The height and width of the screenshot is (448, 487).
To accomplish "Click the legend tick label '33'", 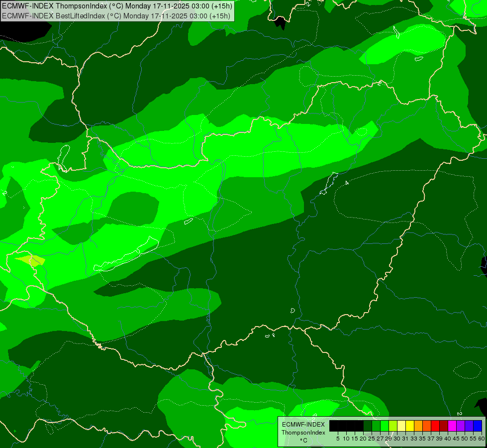I will click(x=414, y=439).
